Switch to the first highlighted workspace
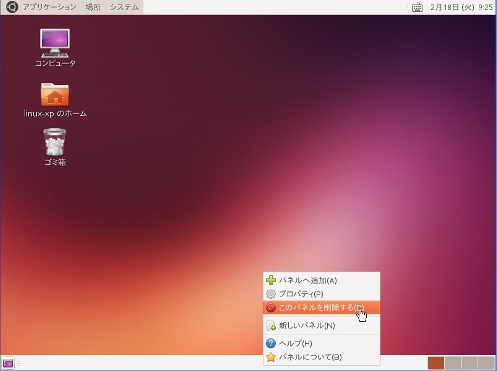Image resolution: width=497 pixels, height=371 pixels. pyautogui.click(x=436, y=363)
